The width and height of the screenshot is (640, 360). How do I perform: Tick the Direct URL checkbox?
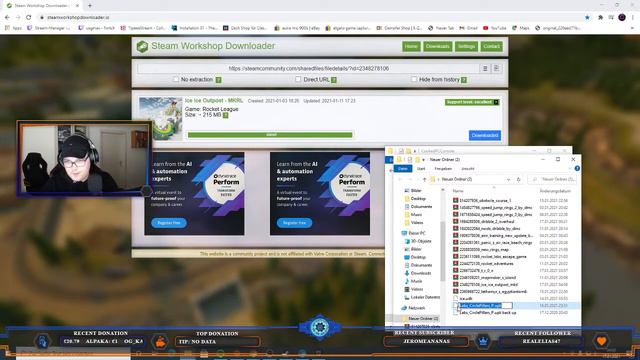[298, 79]
